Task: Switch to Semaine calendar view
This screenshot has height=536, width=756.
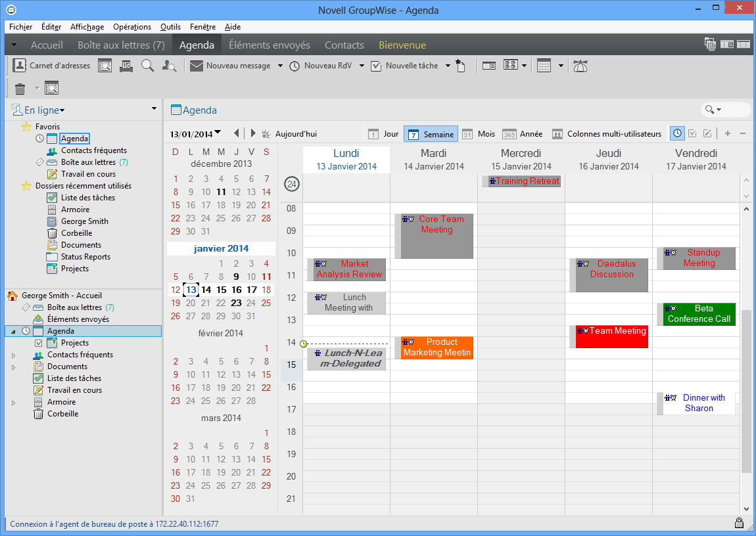Action: click(x=431, y=133)
